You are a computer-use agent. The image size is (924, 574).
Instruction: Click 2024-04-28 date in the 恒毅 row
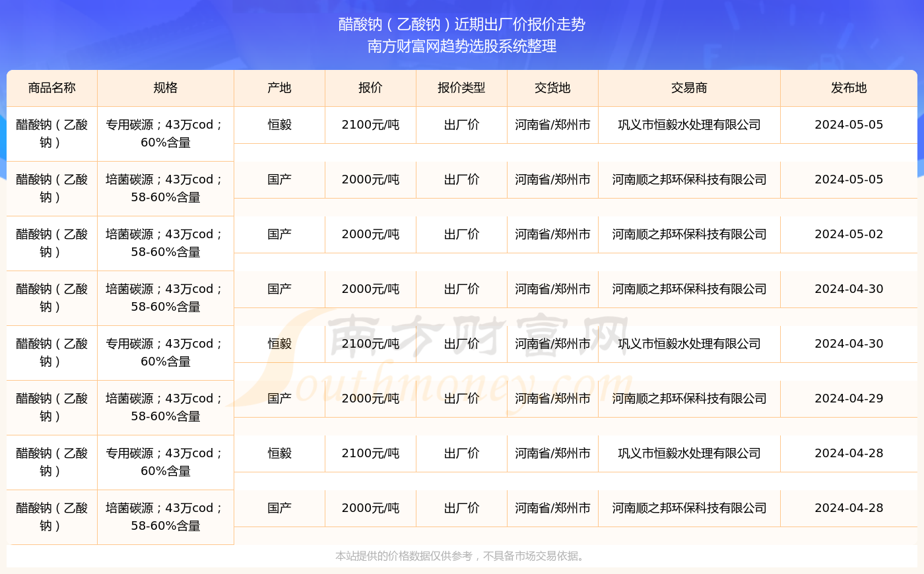849,453
